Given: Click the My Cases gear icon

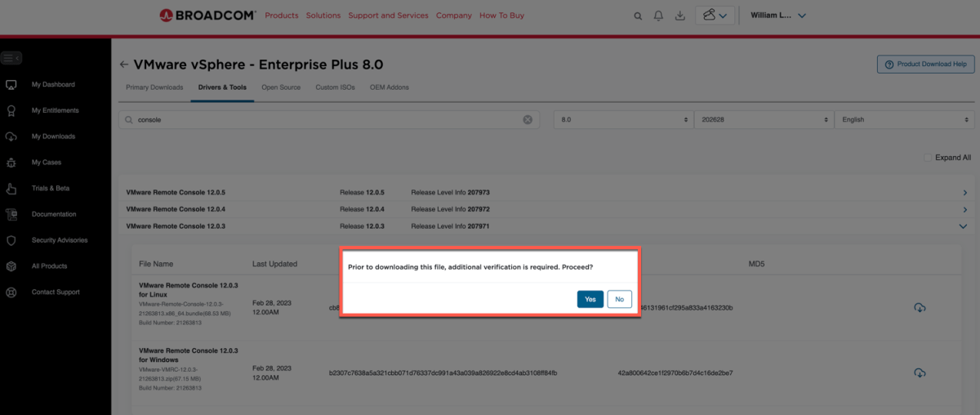Looking at the screenshot, I should [11, 163].
